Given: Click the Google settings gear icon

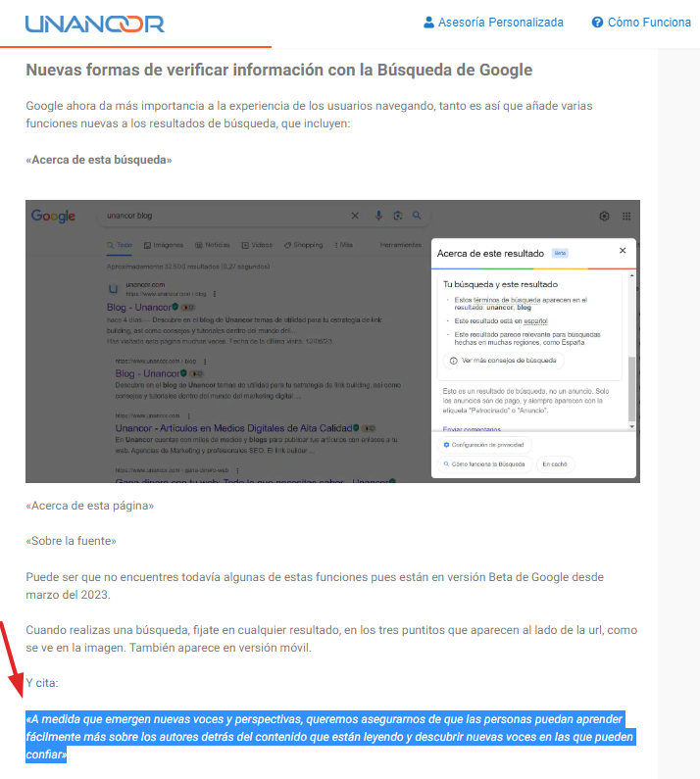Looking at the screenshot, I should (x=604, y=217).
